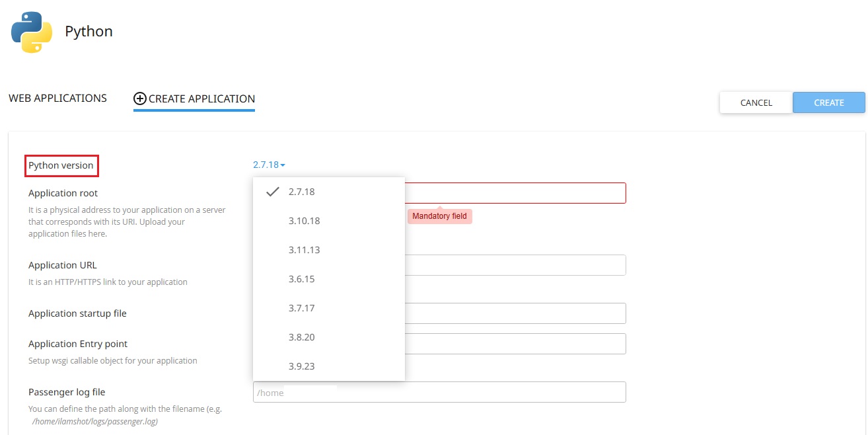Select Python version 3.7.17
This screenshot has width=868, height=435.
coord(301,308)
